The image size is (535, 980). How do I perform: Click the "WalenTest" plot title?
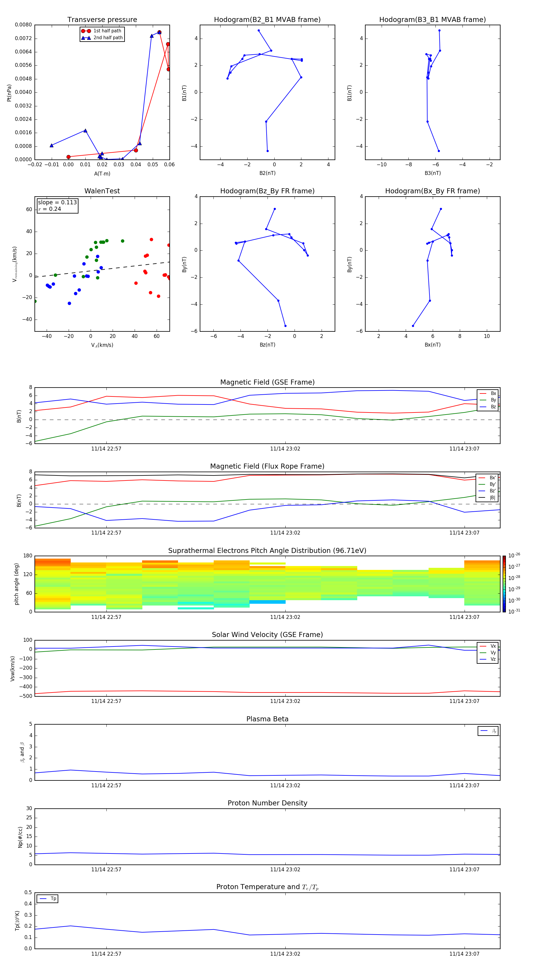[x=102, y=191]
